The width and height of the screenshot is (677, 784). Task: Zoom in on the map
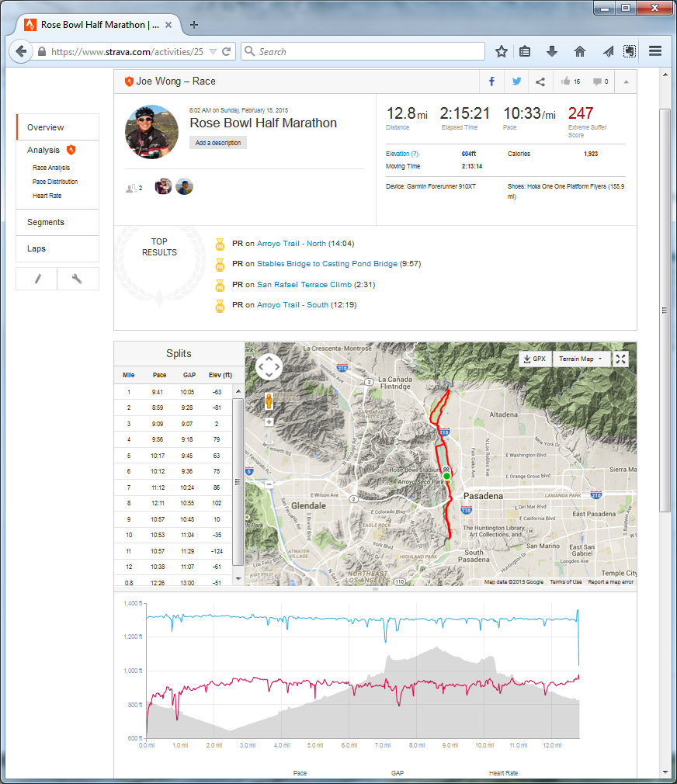[269, 422]
